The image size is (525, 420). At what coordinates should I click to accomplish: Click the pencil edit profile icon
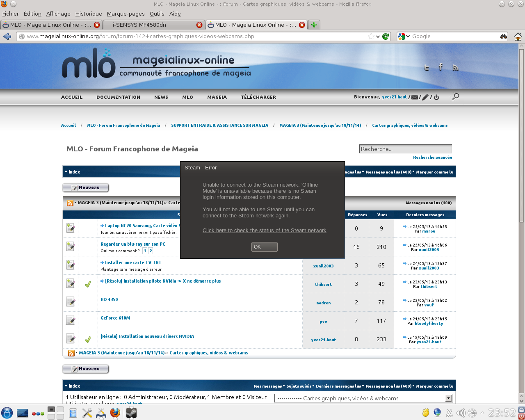pos(425,97)
